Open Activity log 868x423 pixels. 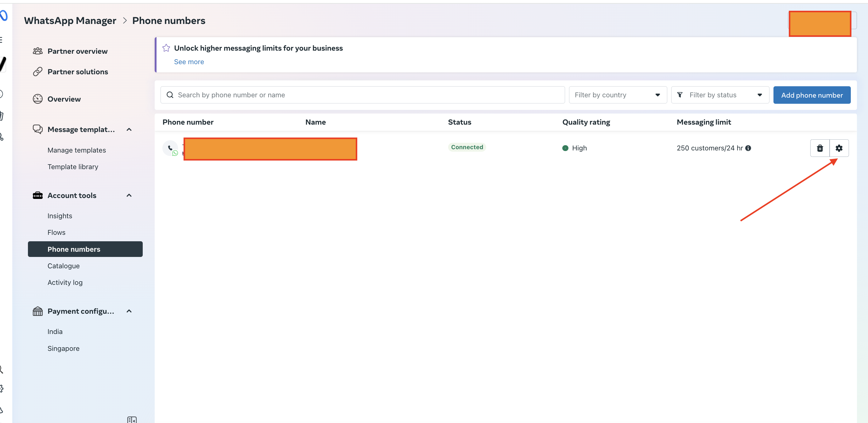[65, 282]
